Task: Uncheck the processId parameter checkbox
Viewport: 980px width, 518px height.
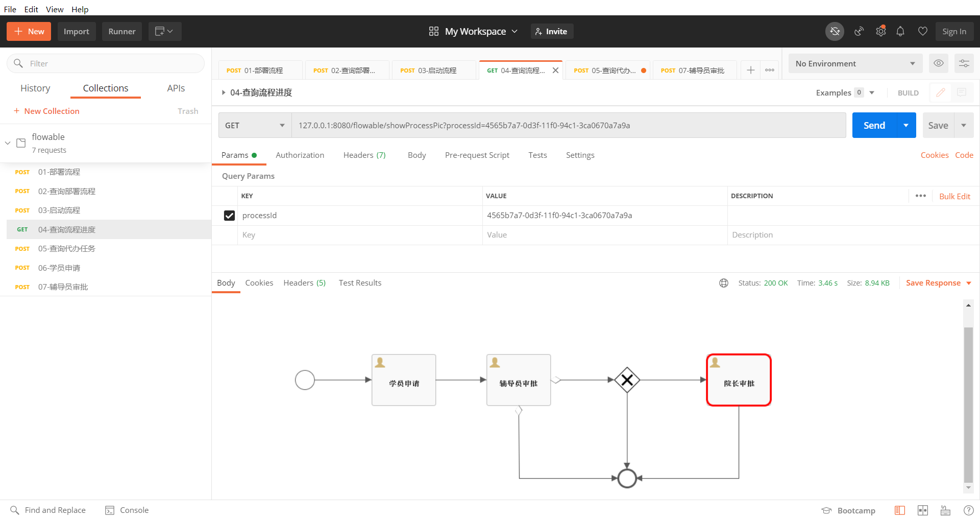Action: 229,216
